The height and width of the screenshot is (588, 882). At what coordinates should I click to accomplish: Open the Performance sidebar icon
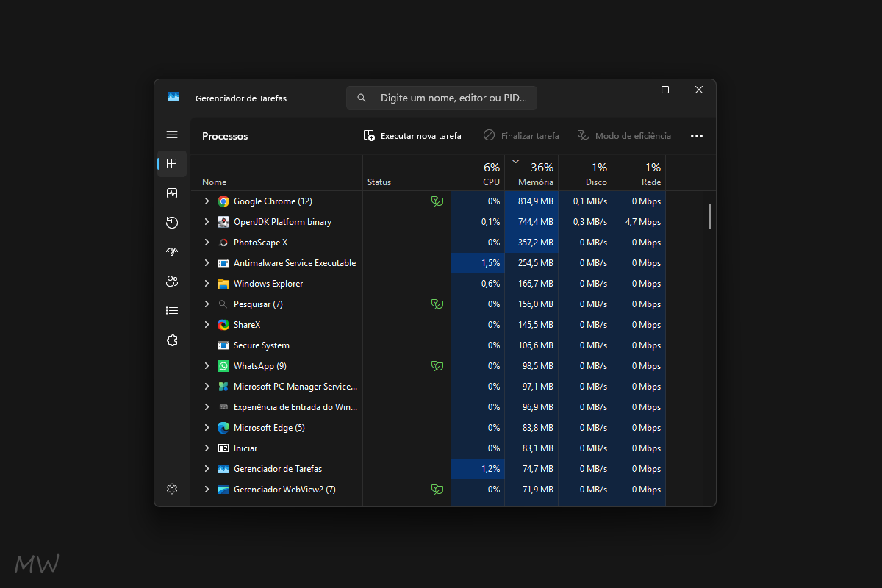point(172,193)
